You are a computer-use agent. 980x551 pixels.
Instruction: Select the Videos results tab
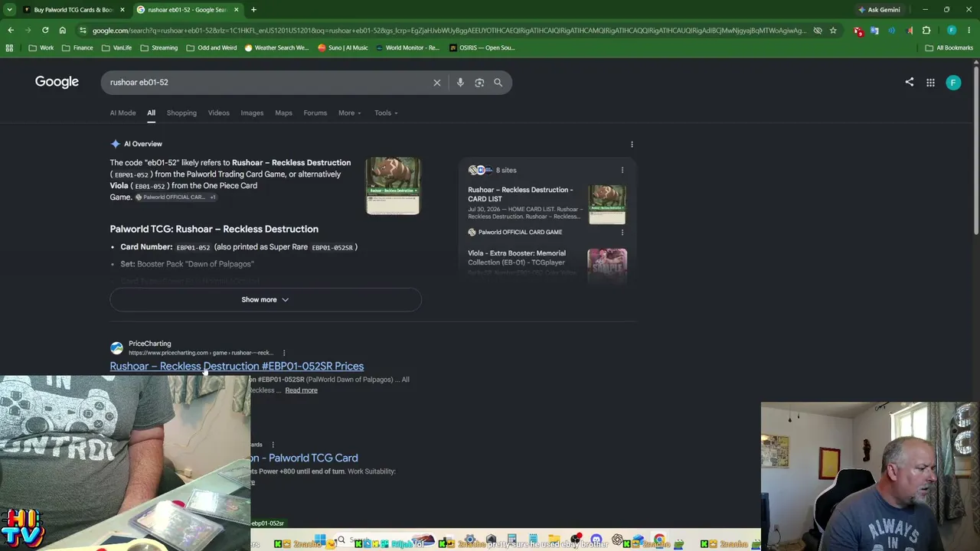click(218, 113)
